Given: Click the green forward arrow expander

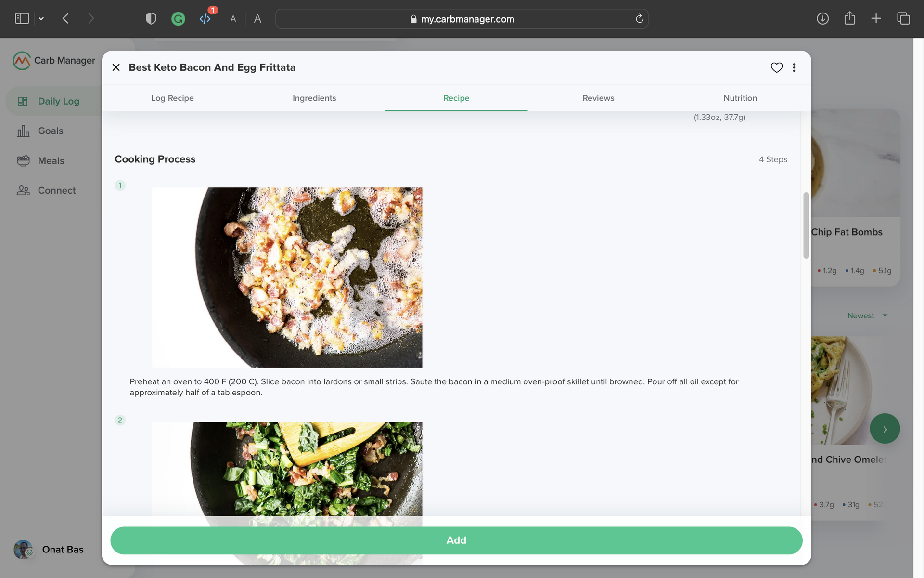Looking at the screenshot, I should coord(885,428).
